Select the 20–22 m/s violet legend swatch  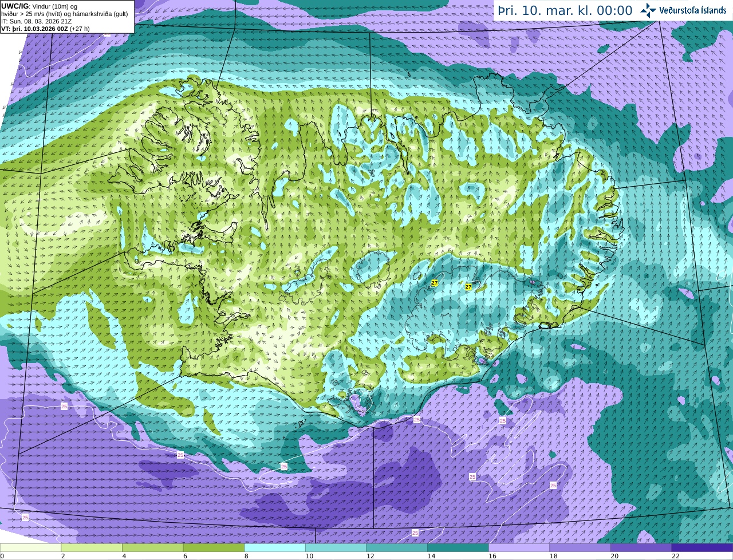pyautogui.click(x=641, y=548)
